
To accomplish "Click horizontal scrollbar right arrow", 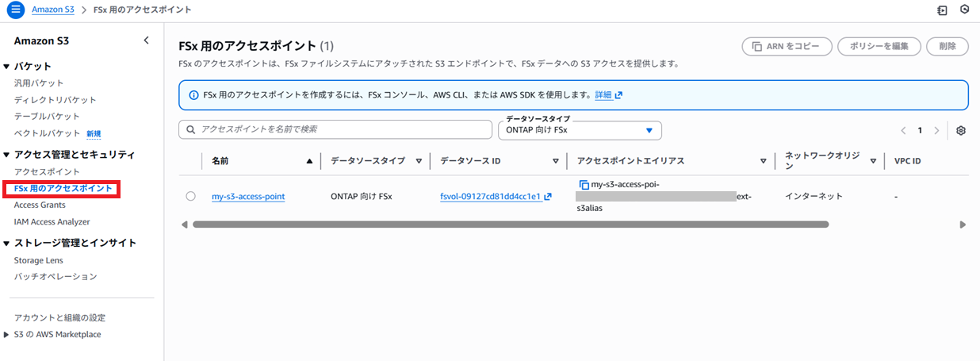I will click(x=963, y=225).
